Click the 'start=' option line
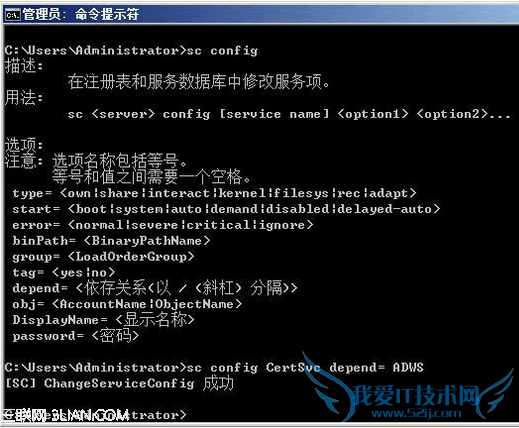519x428 pixels. (x=226, y=209)
